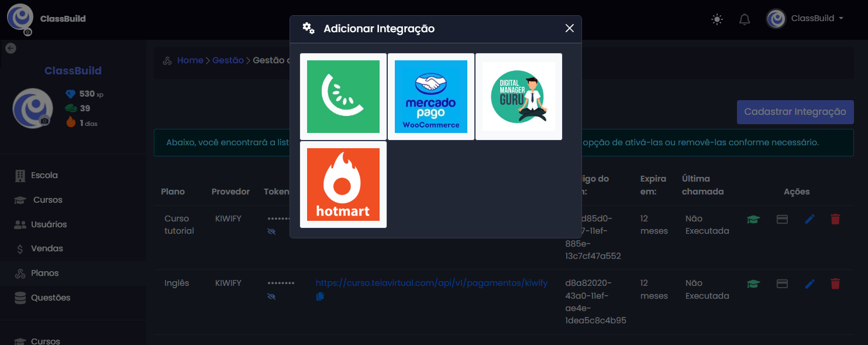
Task: Click the Ações column header
Action: (x=797, y=192)
